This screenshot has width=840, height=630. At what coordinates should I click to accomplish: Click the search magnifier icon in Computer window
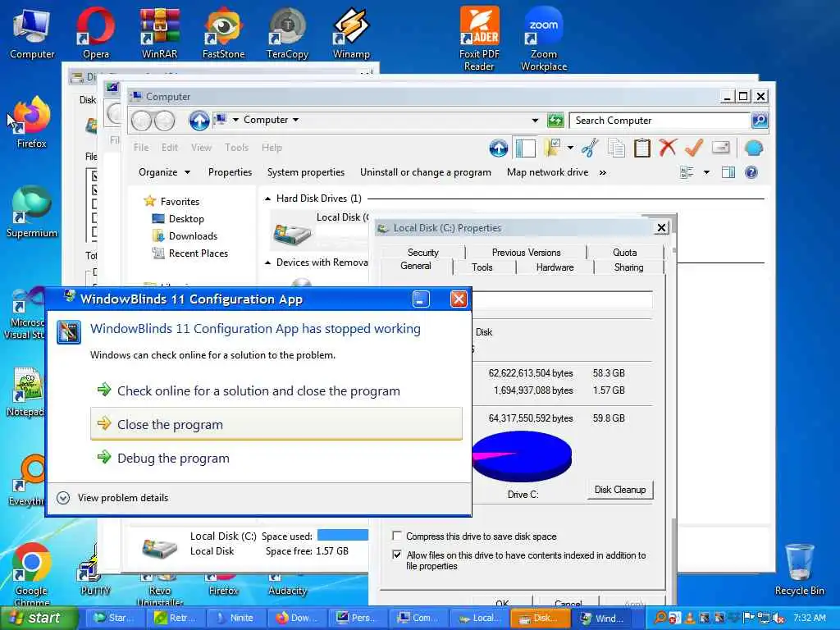pos(760,121)
